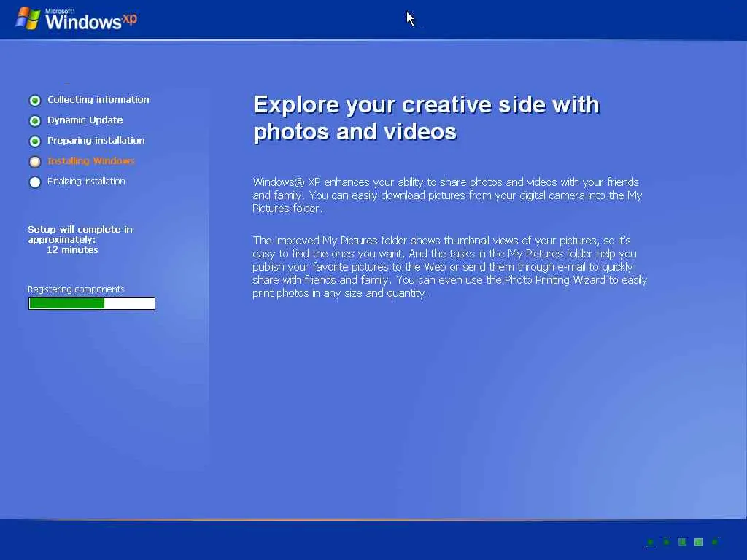Click the Installing Windows step bullet
The image size is (747, 560).
click(x=35, y=162)
